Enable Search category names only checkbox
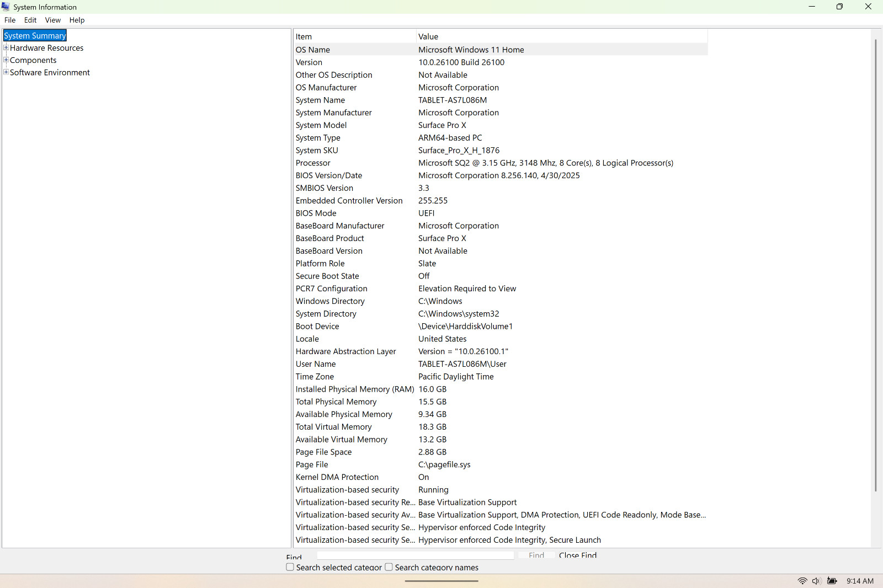This screenshot has width=883, height=588. (x=389, y=567)
